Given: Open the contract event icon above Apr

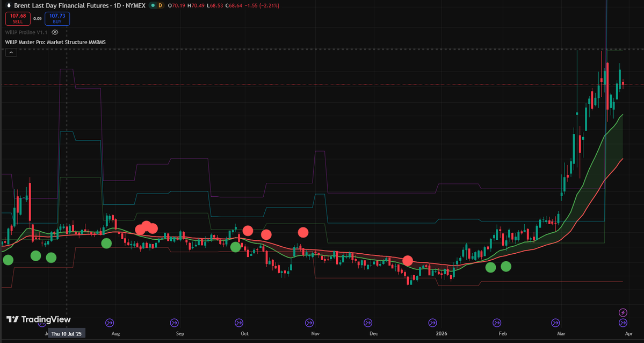Looking at the screenshot, I should 623,323.
